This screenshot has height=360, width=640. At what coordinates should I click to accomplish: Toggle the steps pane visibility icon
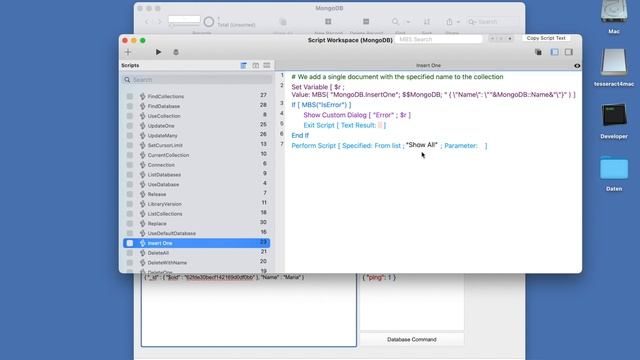(569, 52)
